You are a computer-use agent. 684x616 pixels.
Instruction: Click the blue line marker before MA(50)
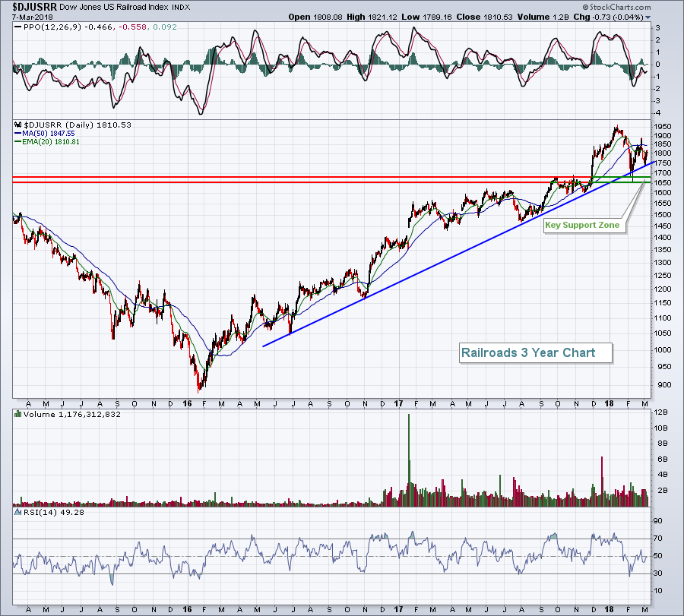pyautogui.click(x=18, y=134)
